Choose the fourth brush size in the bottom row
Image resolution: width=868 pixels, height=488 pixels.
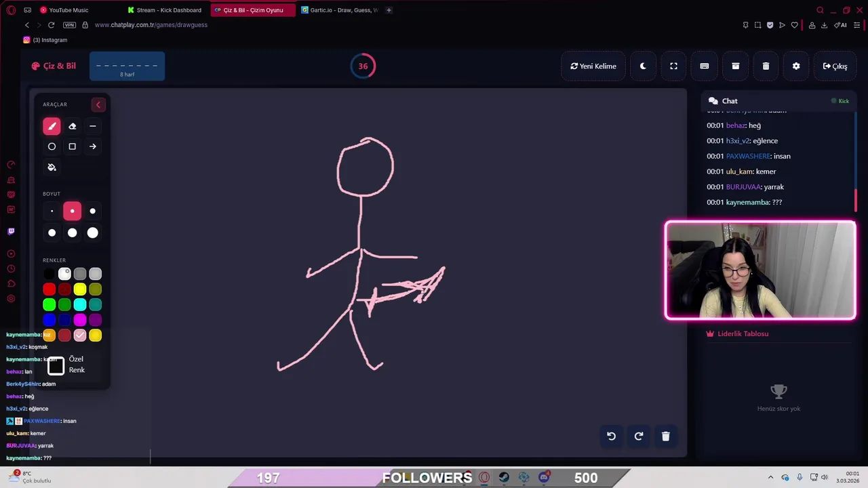click(x=52, y=232)
